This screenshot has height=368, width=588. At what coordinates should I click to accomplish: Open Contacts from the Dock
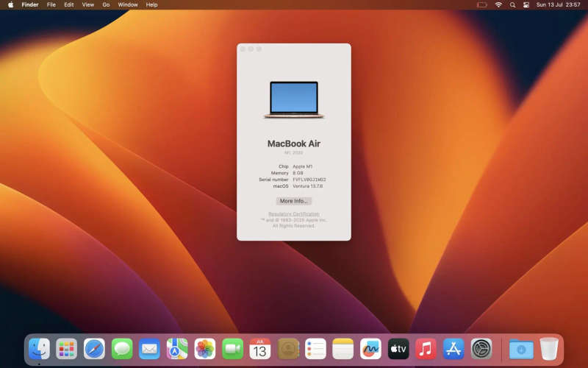pyautogui.click(x=288, y=349)
